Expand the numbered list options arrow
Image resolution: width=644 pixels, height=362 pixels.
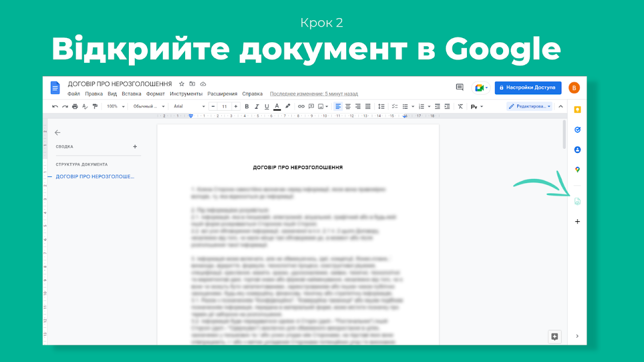(x=429, y=107)
